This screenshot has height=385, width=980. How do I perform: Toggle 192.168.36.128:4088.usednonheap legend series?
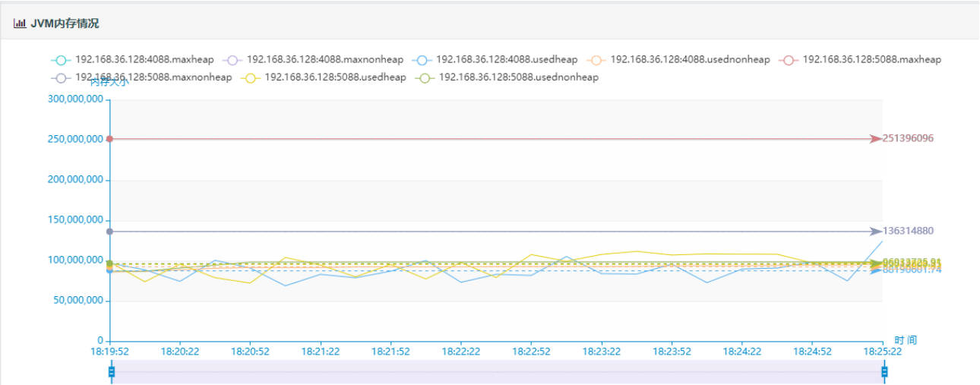(678, 59)
